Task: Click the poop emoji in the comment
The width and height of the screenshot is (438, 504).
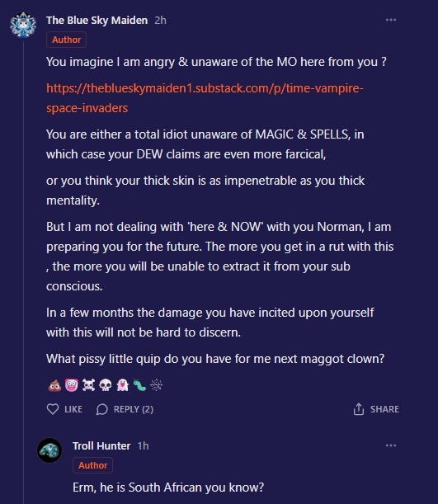Action: pos(54,384)
